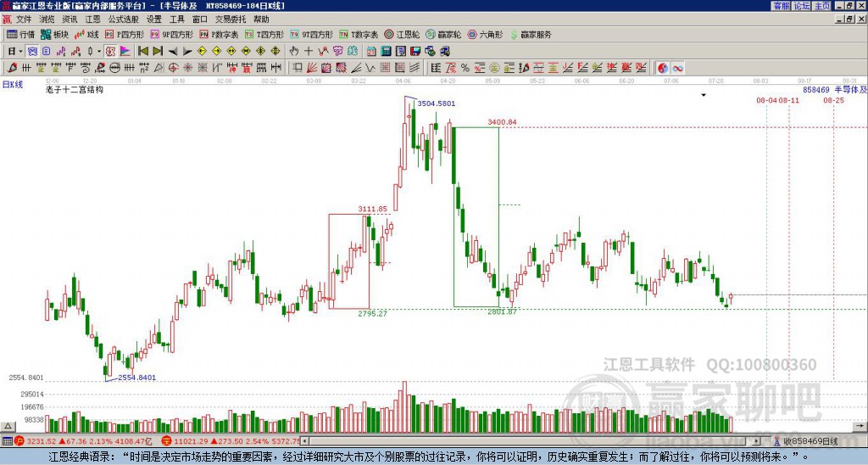Jump to first bar arrow icon
Screen dimensions: 868x465
[x=142, y=51]
